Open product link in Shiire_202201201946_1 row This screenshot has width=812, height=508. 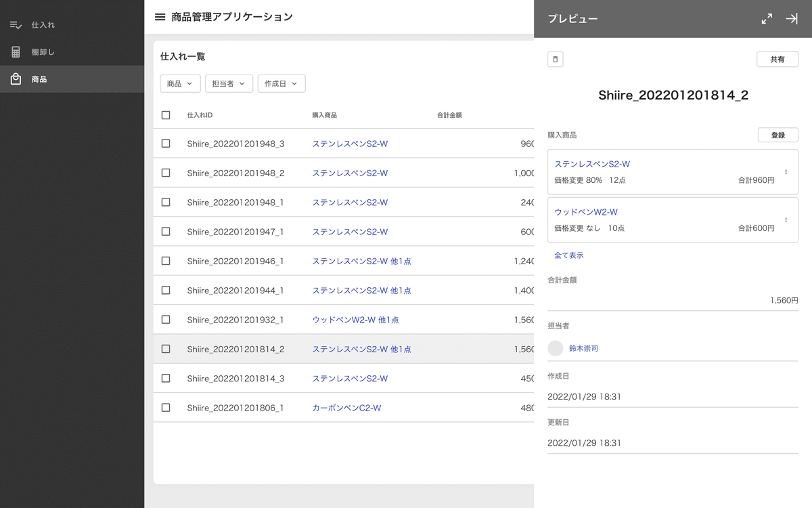(361, 261)
